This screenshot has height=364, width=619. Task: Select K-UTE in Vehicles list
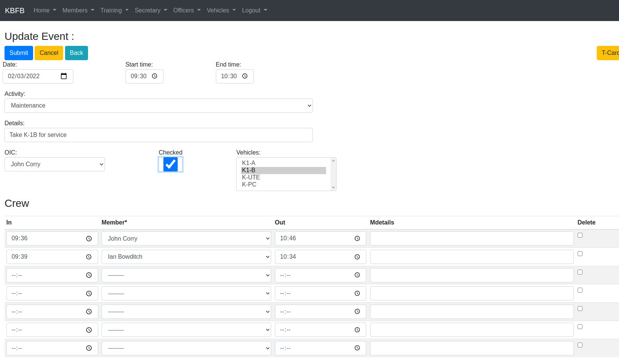pos(284,177)
